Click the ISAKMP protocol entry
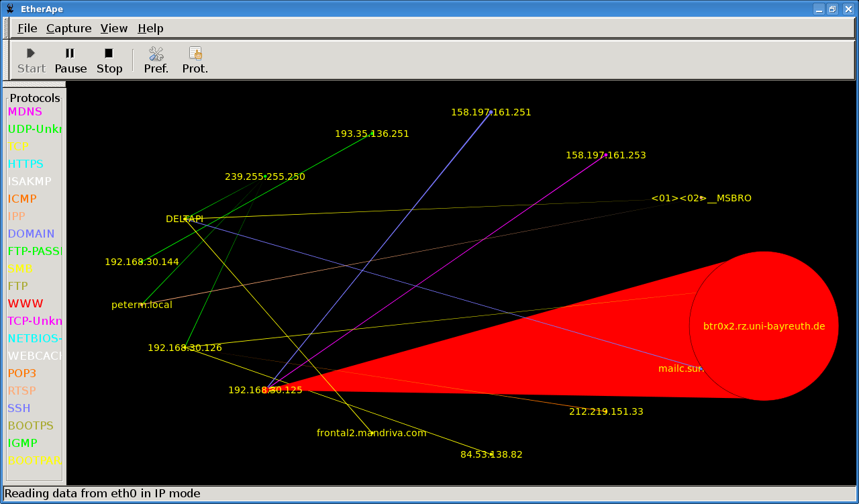 click(30, 181)
